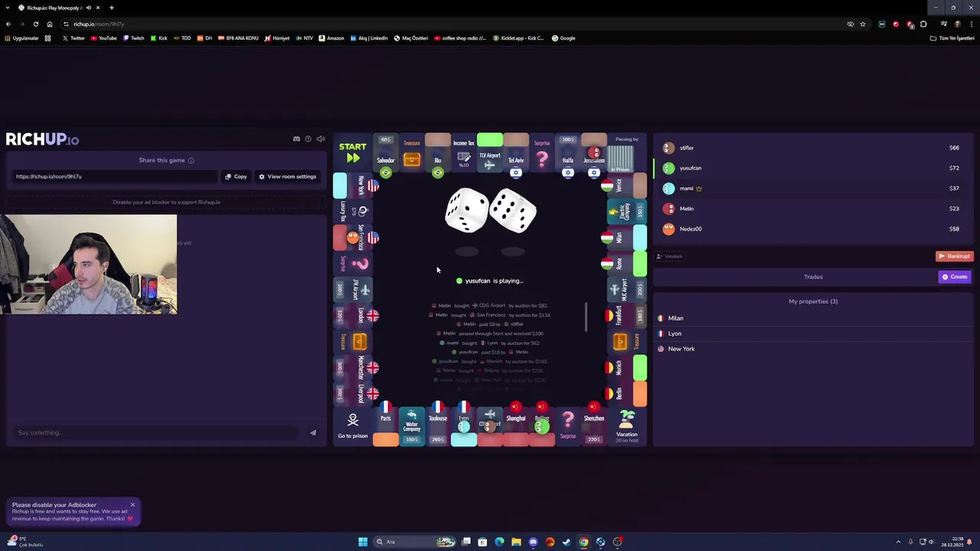Select player Metin in the player list

point(812,208)
